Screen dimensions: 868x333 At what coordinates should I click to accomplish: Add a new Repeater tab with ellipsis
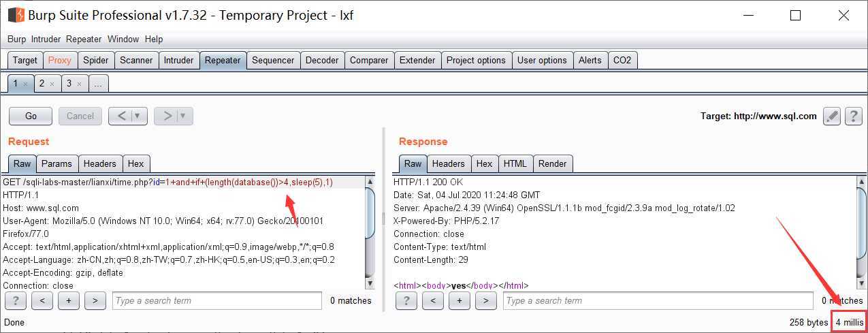98,83
